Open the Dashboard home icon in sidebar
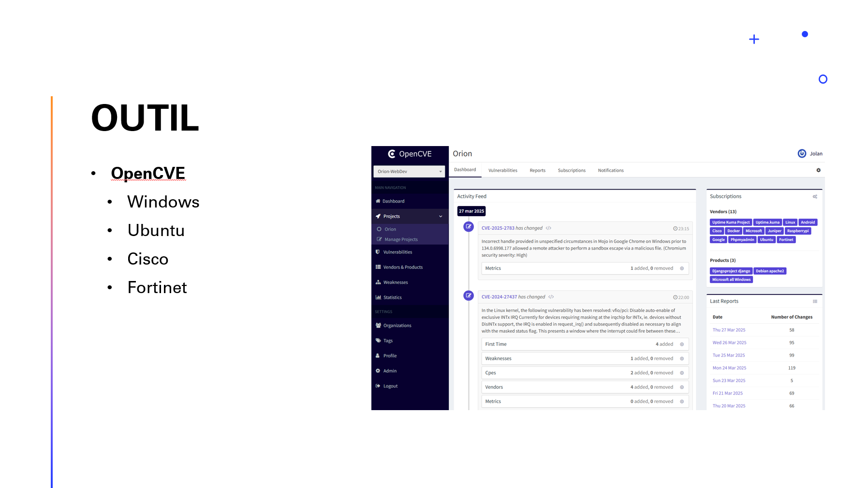 [378, 201]
